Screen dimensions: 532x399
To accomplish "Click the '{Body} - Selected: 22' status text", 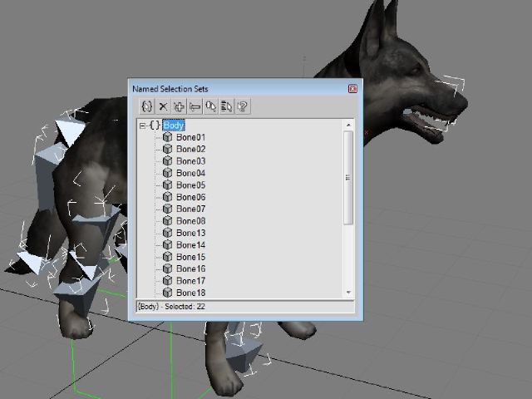I will [171, 307].
